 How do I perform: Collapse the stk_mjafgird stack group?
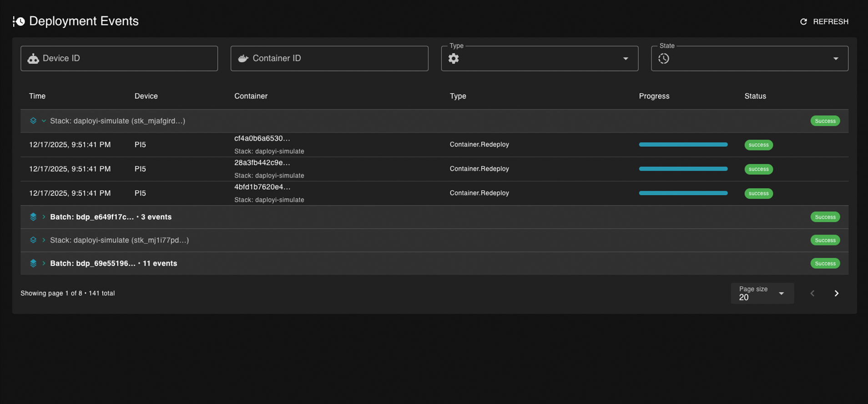click(44, 121)
